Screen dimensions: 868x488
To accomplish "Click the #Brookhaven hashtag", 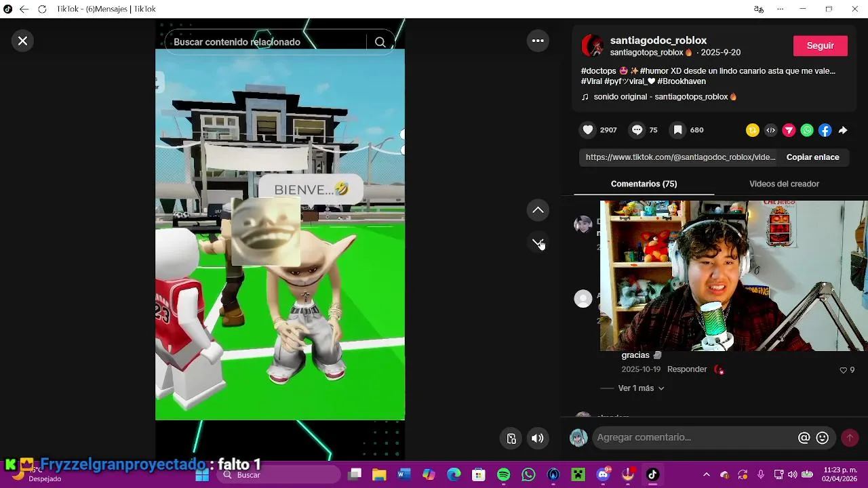I will point(682,81).
